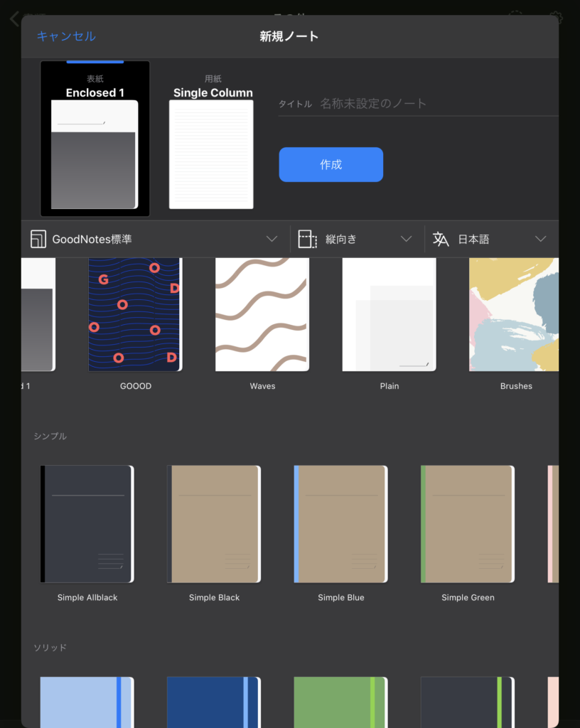Screen dimensions: 580x728
Task: Choose the Waves cover template
Action: click(262, 314)
